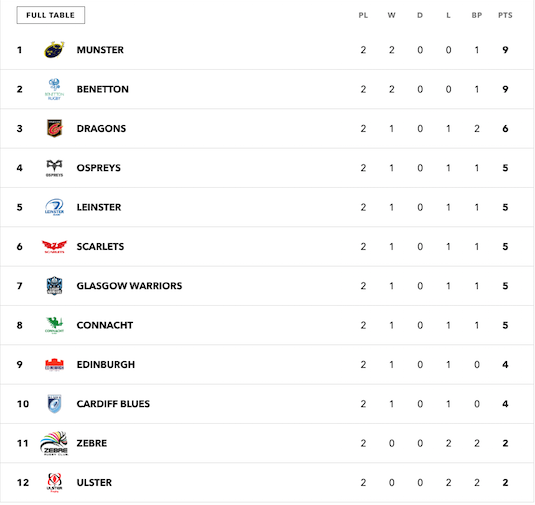Click the colorful Zebre Rugby Club logo
This screenshot has height=505, width=535.
(x=54, y=443)
